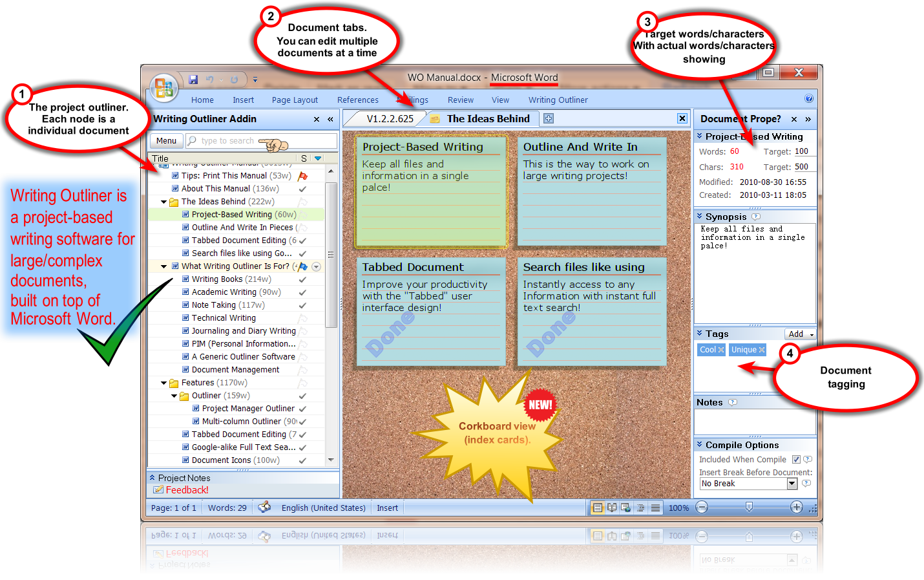
Task: Open the Menu in Writing Outliner Addin
Action: (x=166, y=140)
